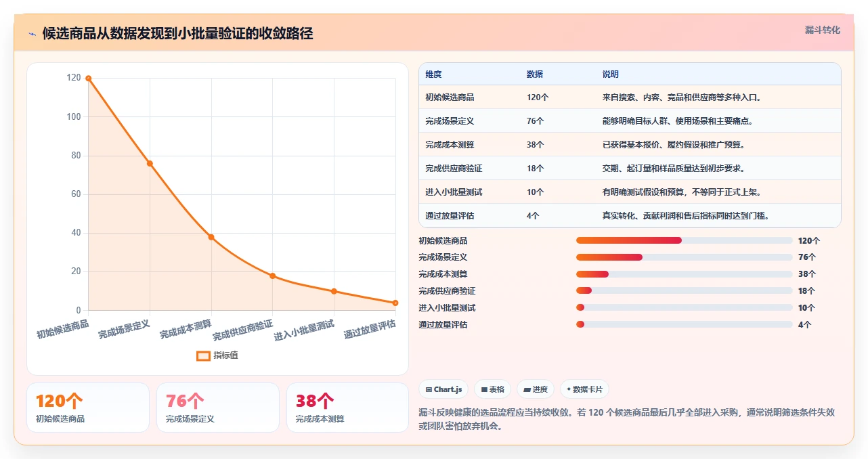Screen dimensions: 868x459
Task: Click x-axis label 通过放量评估 on chart
Action: (370, 329)
